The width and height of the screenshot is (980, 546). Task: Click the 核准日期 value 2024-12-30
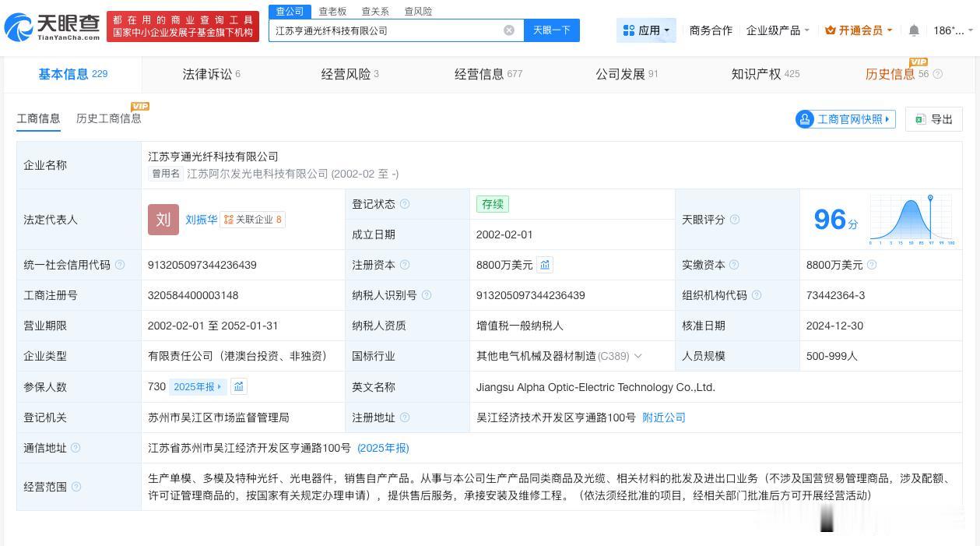point(834,326)
